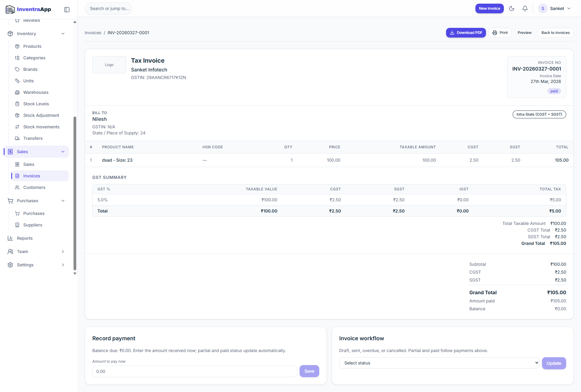This screenshot has height=392, width=581.
Task: Click the Sales sub-item receipt icon
Action: click(x=17, y=164)
